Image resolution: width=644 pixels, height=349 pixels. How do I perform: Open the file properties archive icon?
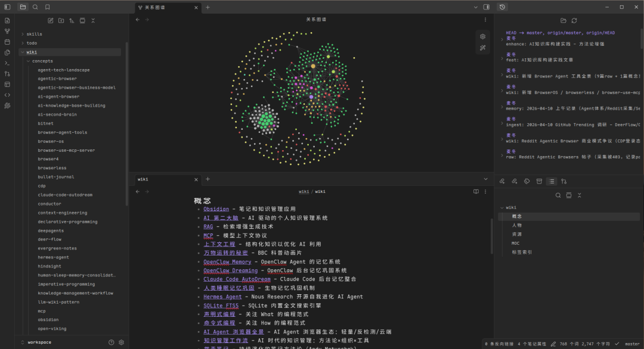pos(539,181)
